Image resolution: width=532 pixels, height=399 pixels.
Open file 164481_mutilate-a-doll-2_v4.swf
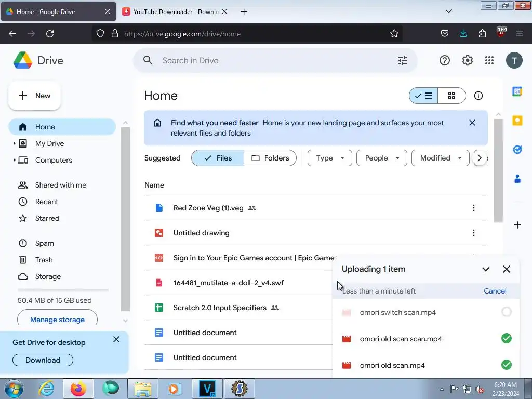pyautogui.click(x=229, y=283)
